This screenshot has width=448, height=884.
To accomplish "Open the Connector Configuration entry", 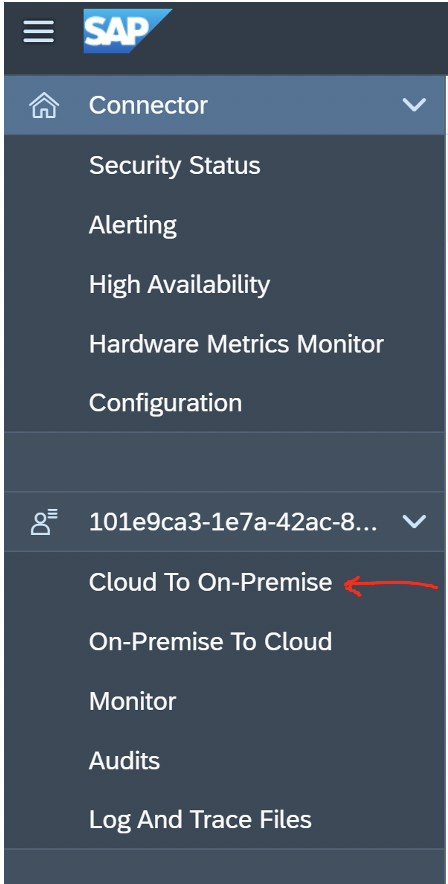I will pos(165,403).
